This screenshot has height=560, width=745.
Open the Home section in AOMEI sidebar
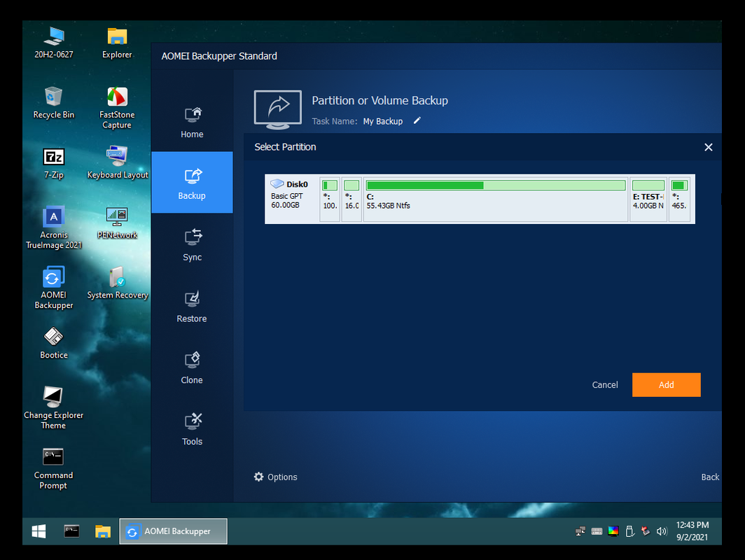192,122
